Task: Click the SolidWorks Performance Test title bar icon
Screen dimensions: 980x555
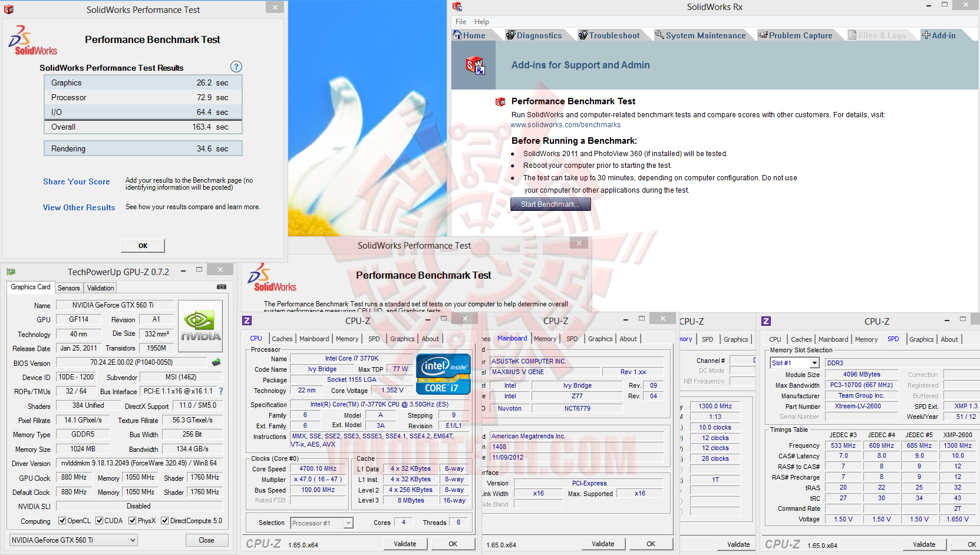Action: 9,9
